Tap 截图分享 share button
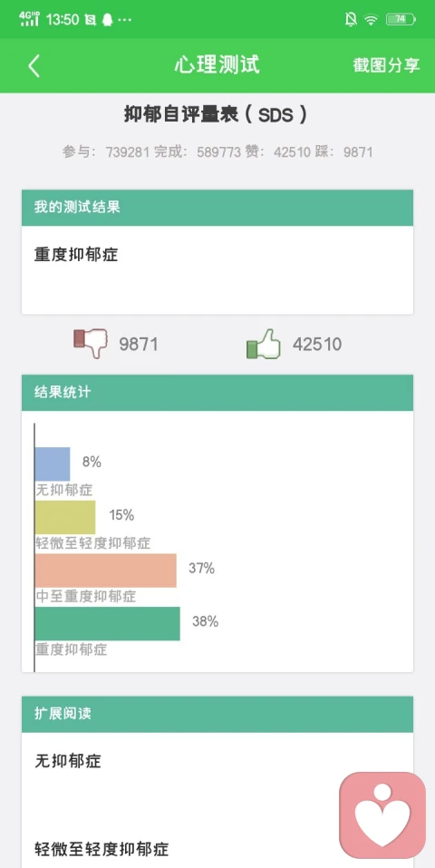The image size is (435, 868). 386,65
